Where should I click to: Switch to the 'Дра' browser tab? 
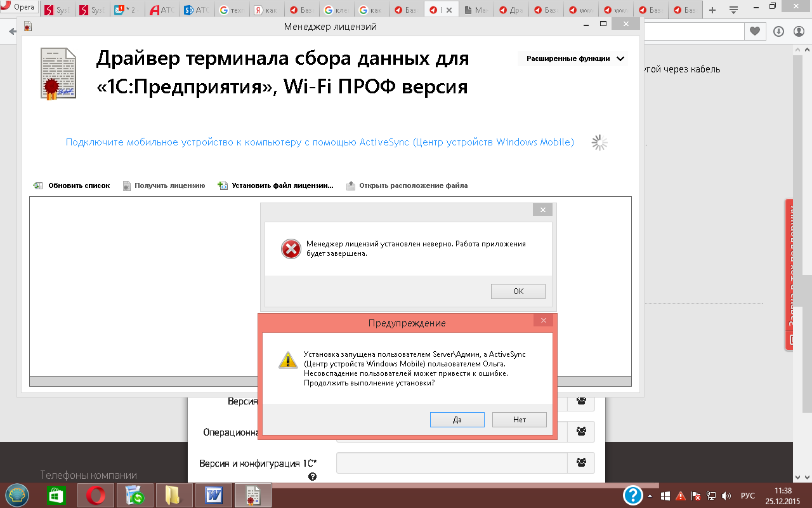(x=510, y=11)
